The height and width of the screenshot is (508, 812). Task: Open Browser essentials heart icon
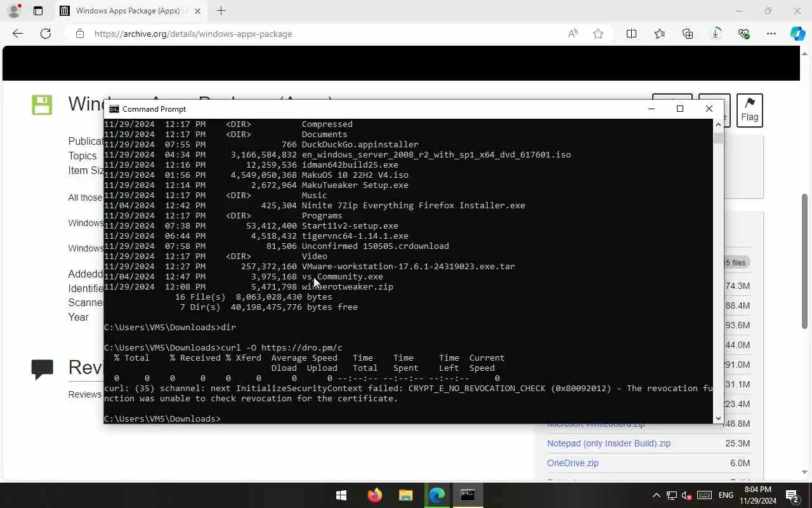click(x=743, y=34)
